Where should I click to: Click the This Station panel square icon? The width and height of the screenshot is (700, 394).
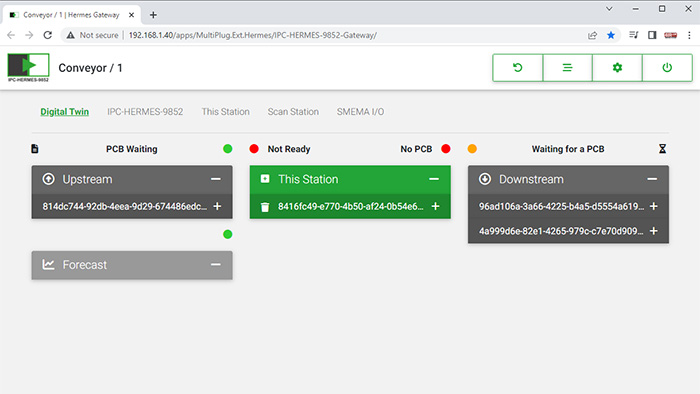click(265, 179)
